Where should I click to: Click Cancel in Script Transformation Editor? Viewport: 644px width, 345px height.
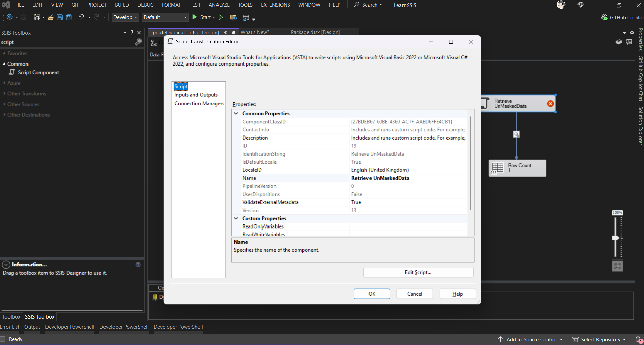(415, 294)
